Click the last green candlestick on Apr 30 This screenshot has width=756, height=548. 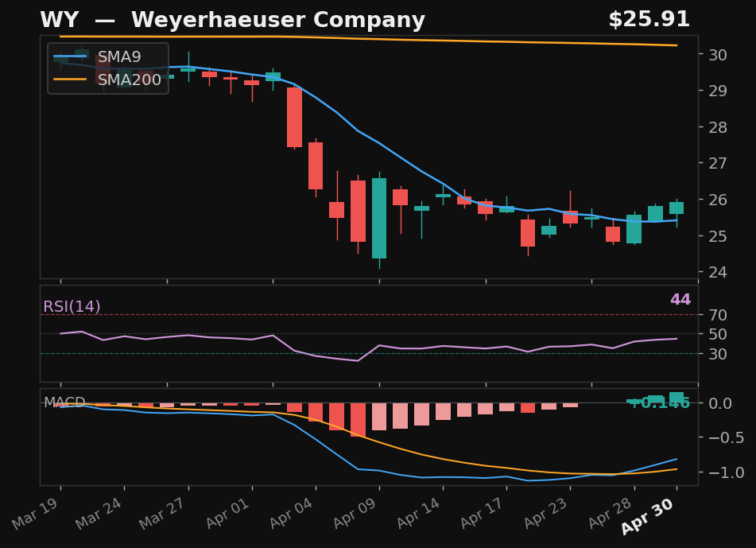click(x=677, y=208)
